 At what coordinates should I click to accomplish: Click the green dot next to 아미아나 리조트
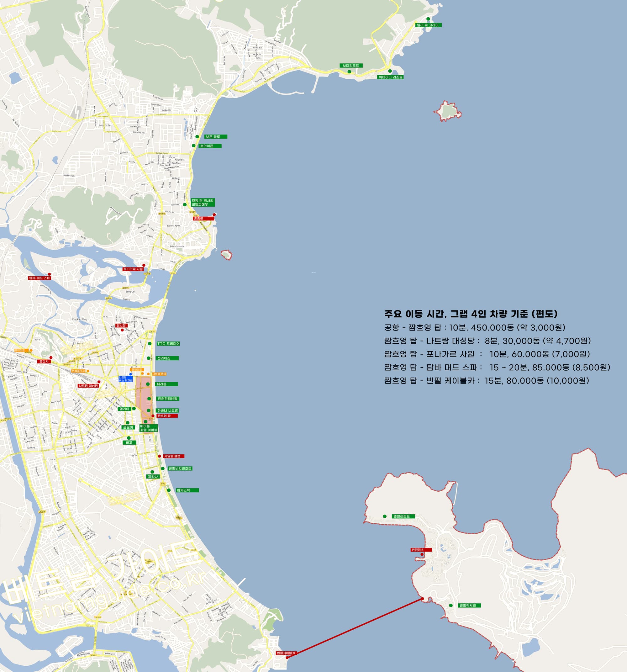coord(390,71)
